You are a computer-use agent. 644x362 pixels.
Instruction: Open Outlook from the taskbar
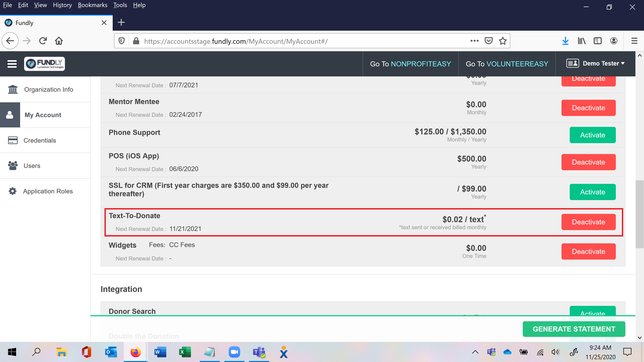coord(111,352)
